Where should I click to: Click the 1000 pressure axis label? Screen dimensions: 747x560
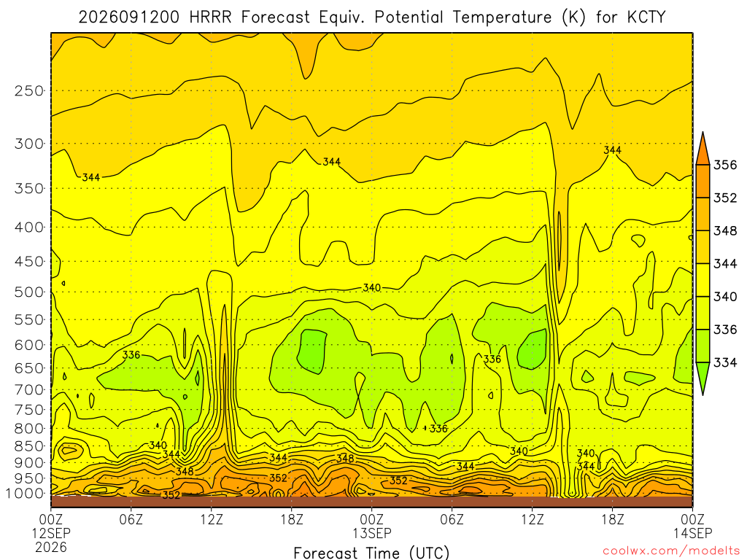(25, 494)
